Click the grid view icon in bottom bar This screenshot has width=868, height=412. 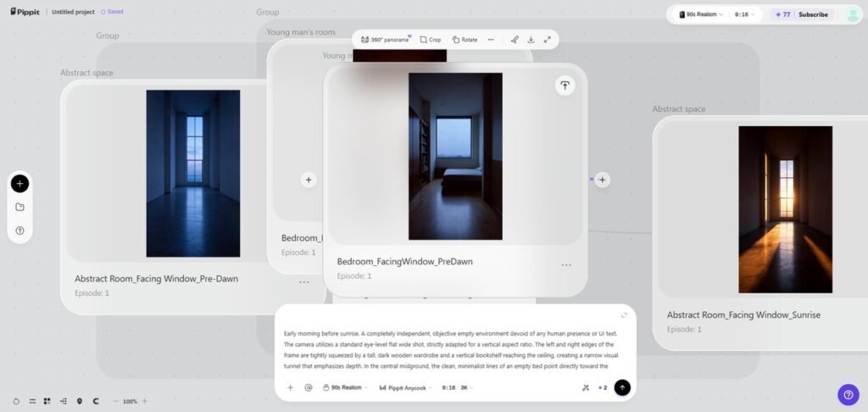tap(47, 401)
